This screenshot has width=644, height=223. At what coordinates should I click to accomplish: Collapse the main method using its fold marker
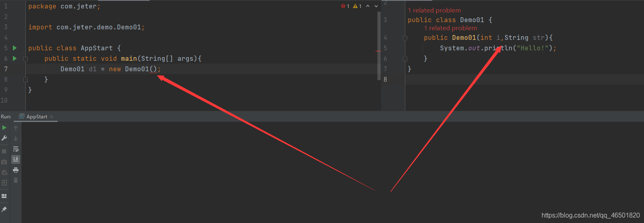(25, 59)
